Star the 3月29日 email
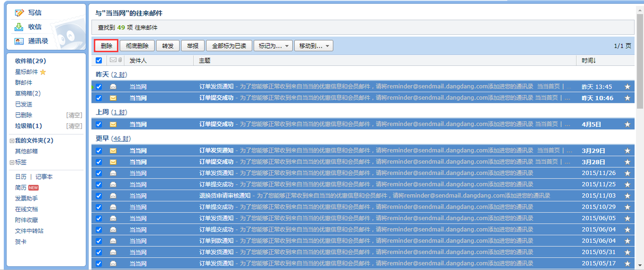The height and width of the screenshot is (270, 644). tap(627, 151)
